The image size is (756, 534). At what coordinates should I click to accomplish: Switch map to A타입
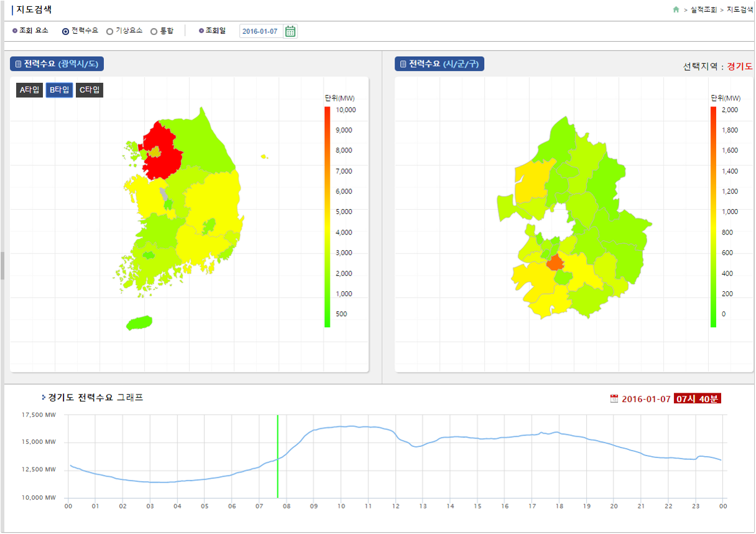point(29,90)
